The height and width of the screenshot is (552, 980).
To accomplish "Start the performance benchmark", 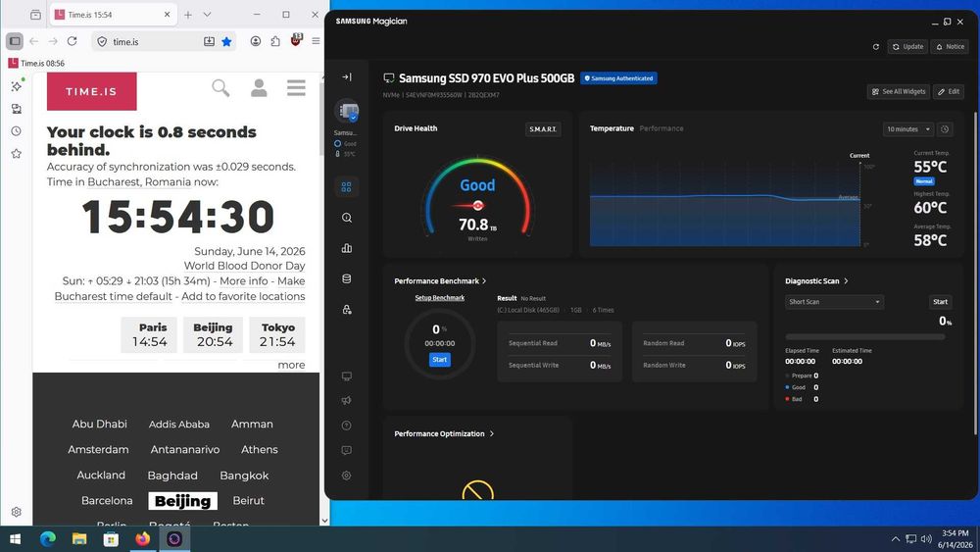I will coord(439,360).
